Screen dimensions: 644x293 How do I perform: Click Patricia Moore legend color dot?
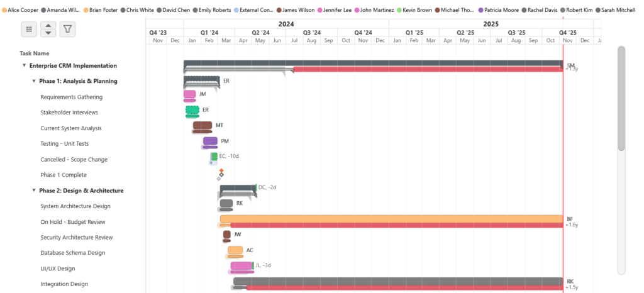click(481, 11)
